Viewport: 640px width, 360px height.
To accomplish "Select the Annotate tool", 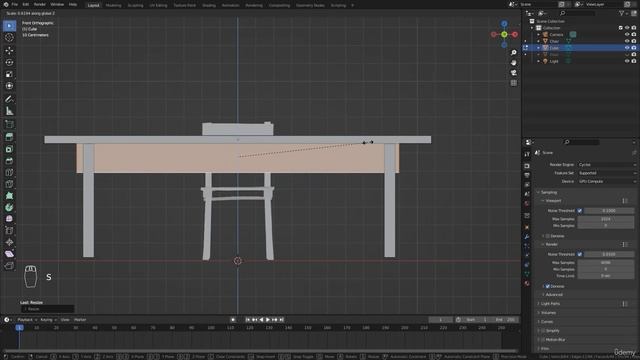I will 9,99.
